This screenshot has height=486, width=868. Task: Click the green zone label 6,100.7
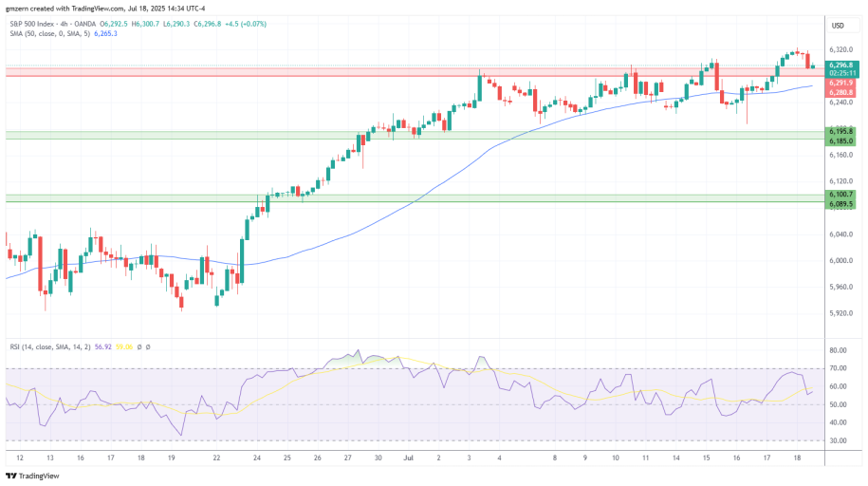[840, 195]
